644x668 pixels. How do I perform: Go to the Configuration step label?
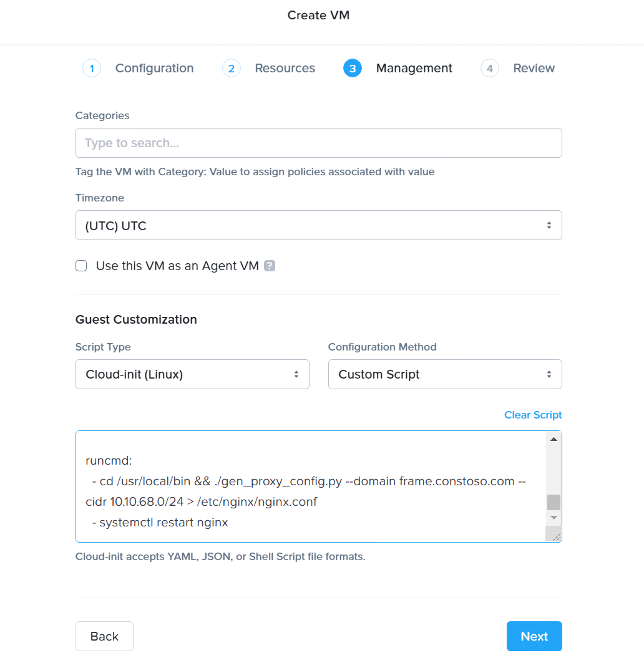[154, 69]
